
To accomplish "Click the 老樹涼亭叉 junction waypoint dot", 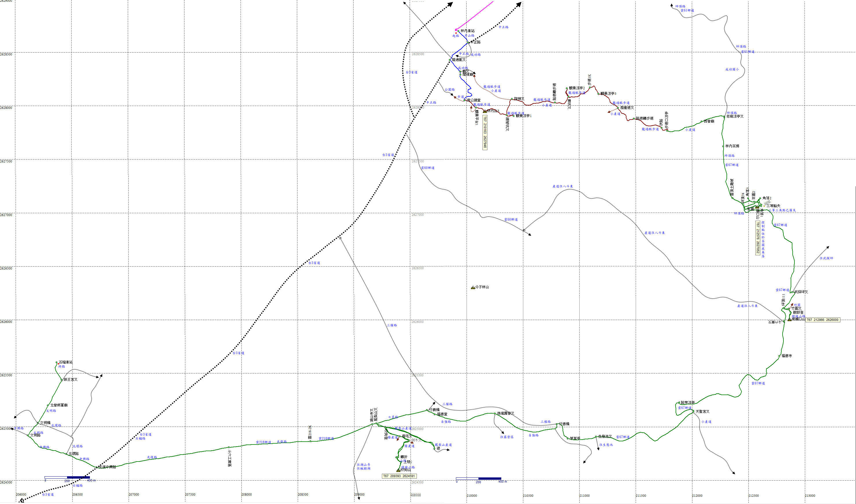I will point(724,116).
